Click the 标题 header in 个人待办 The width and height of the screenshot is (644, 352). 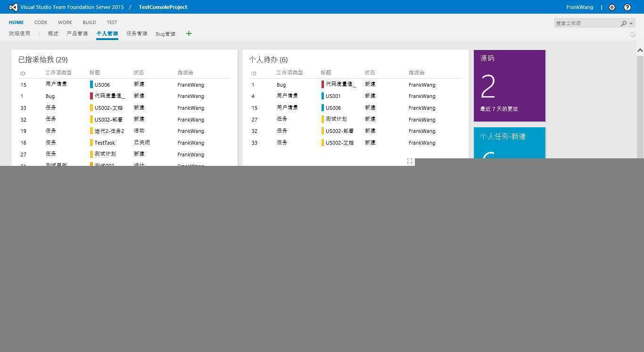pyautogui.click(x=326, y=73)
